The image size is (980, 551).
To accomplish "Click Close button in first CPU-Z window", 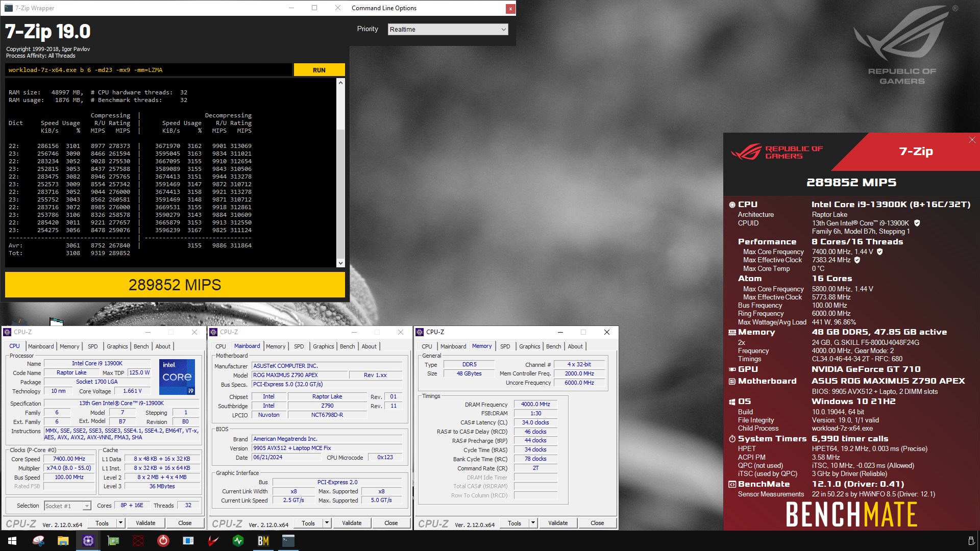I will [185, 523].
